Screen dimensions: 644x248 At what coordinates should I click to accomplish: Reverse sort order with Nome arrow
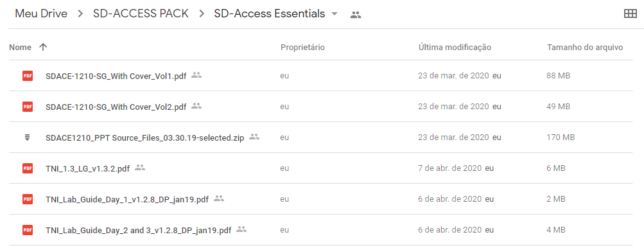click(43, 48)
